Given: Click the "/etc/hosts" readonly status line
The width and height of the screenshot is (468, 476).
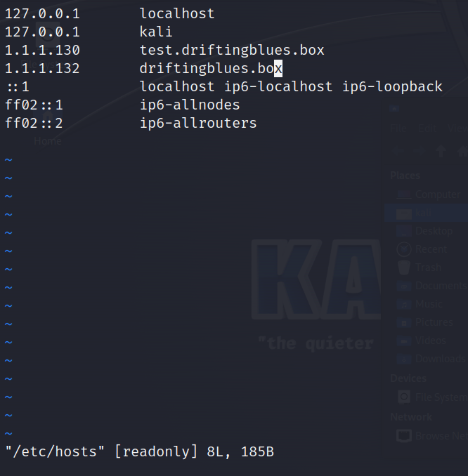Looking at the screenshot, I should 140,451.
